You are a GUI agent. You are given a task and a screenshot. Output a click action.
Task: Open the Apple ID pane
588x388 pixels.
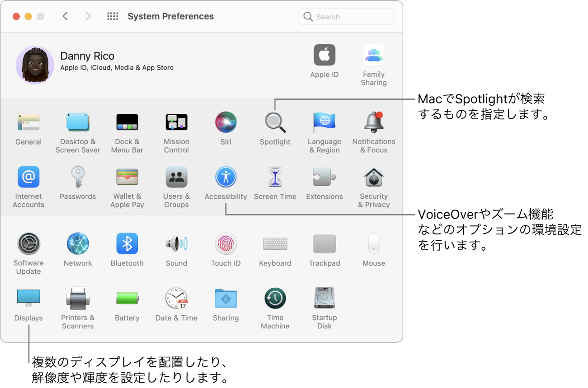point(324,55)
